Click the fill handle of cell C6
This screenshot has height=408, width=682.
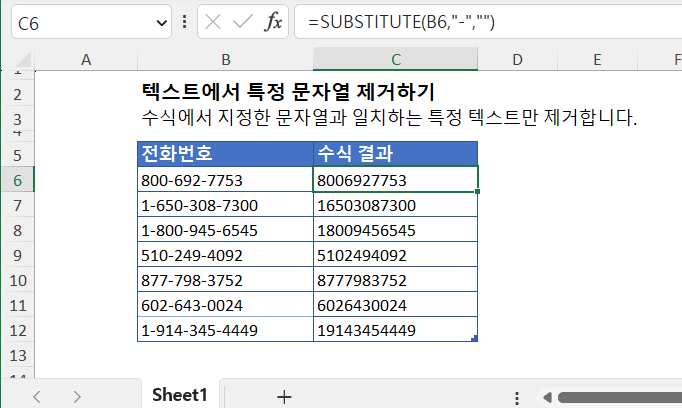pos(478,191)
